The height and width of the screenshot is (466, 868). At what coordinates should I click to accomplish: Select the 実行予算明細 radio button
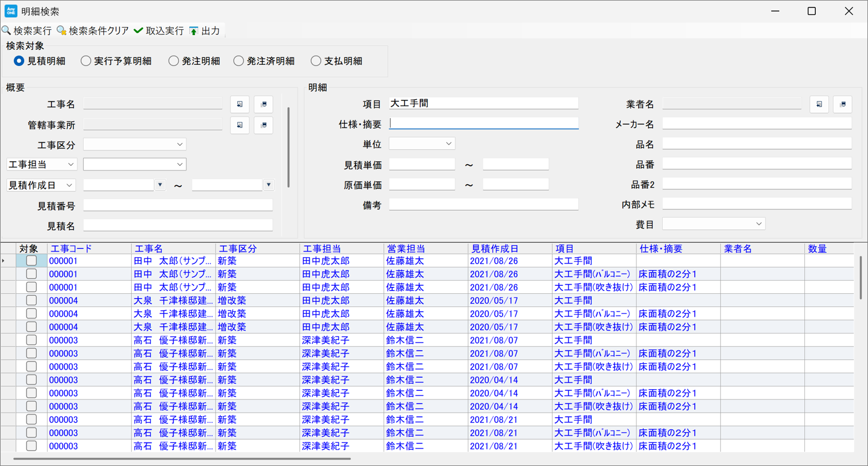click(x=86, y=61)
